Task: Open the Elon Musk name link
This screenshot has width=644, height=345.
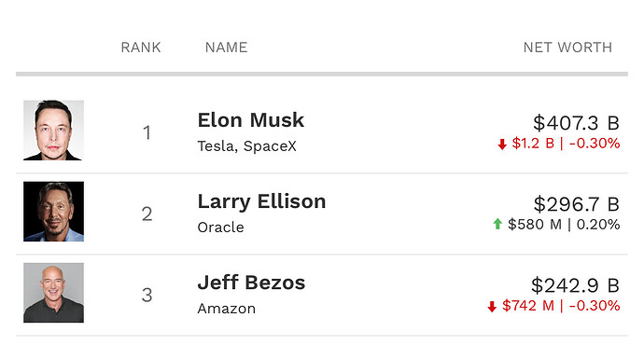Action: pos(251,120)
